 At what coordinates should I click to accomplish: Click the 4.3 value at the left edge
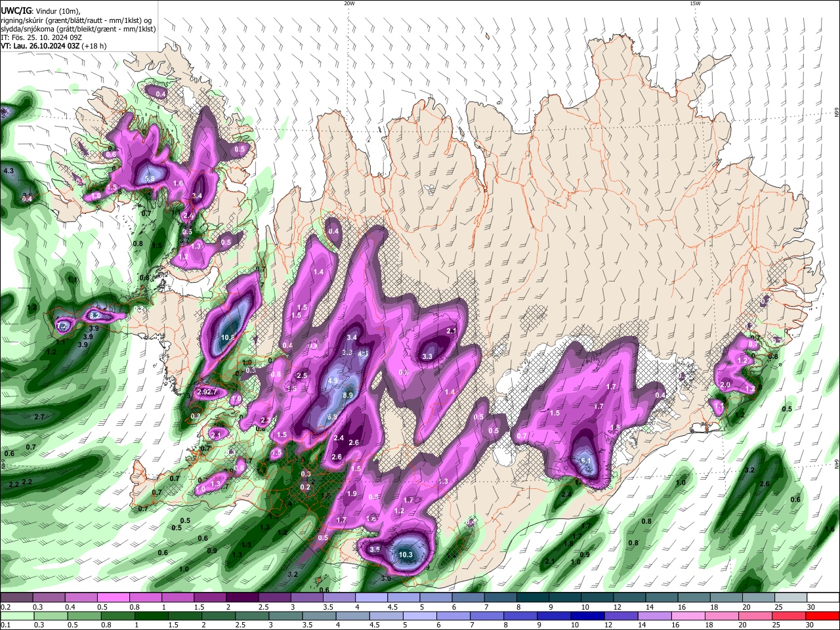(9, 171)
